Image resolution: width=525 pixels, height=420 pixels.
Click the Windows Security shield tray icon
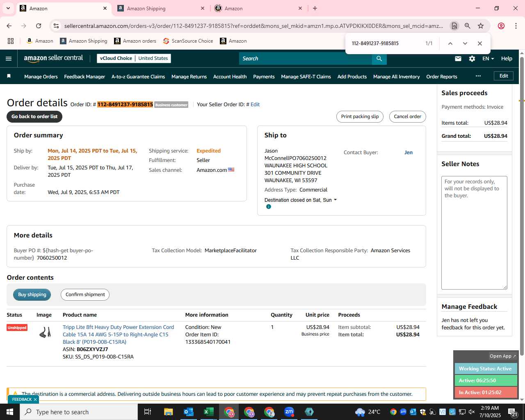[423, 412]
